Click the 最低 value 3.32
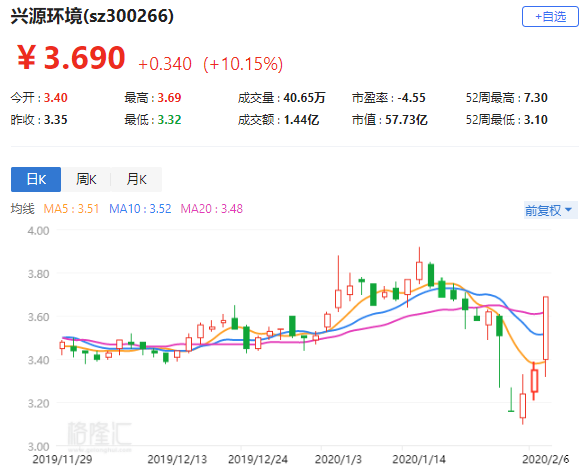580x470 pixels. [x=169, y=120]
